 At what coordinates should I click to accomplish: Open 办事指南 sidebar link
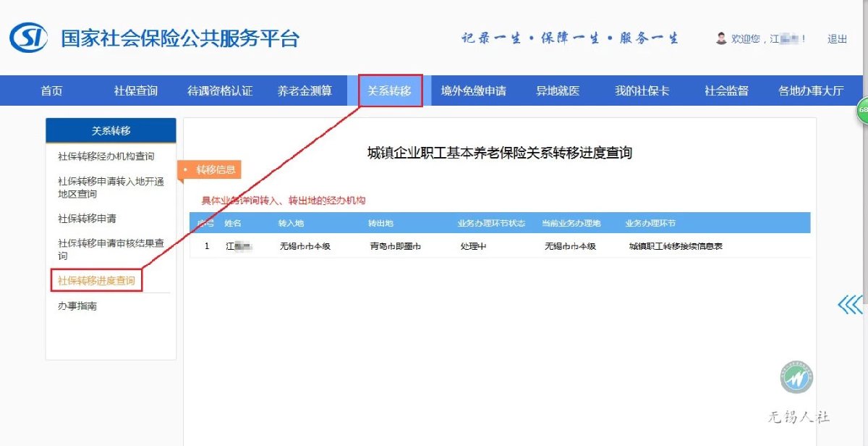77,306
